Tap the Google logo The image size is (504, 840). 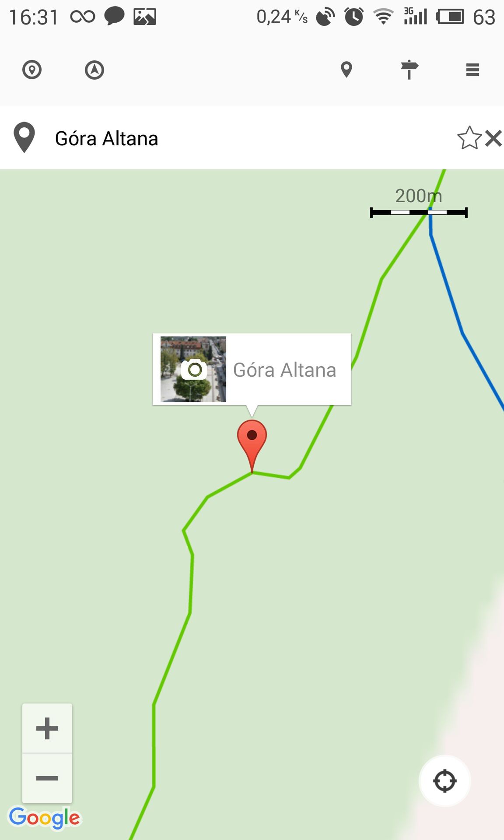[x=45, y=818]
